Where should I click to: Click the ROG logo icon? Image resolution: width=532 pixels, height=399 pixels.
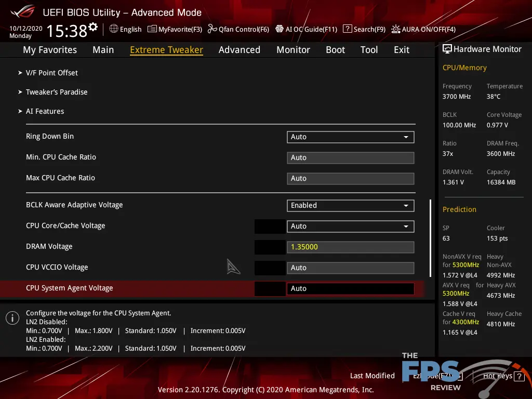pyautogui.click(x=22, y=12)
